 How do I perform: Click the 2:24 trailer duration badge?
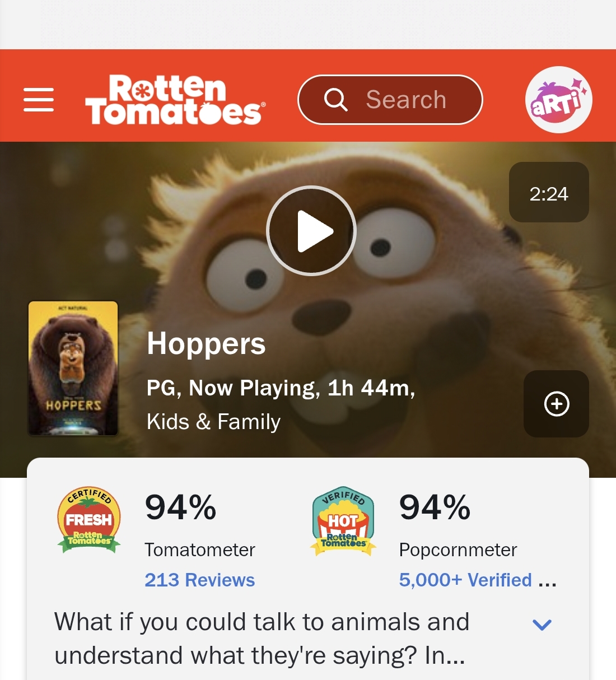tap(549, 192)
